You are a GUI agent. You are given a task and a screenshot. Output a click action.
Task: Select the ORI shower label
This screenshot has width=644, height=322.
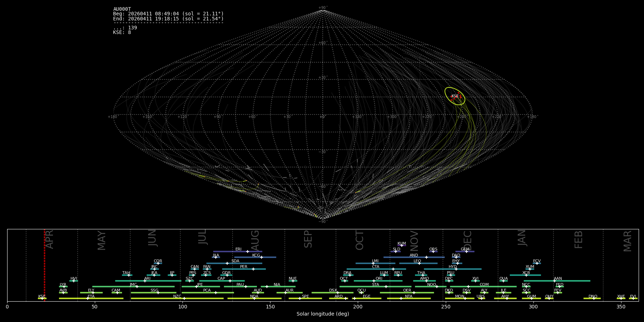[x=379, y=279]
